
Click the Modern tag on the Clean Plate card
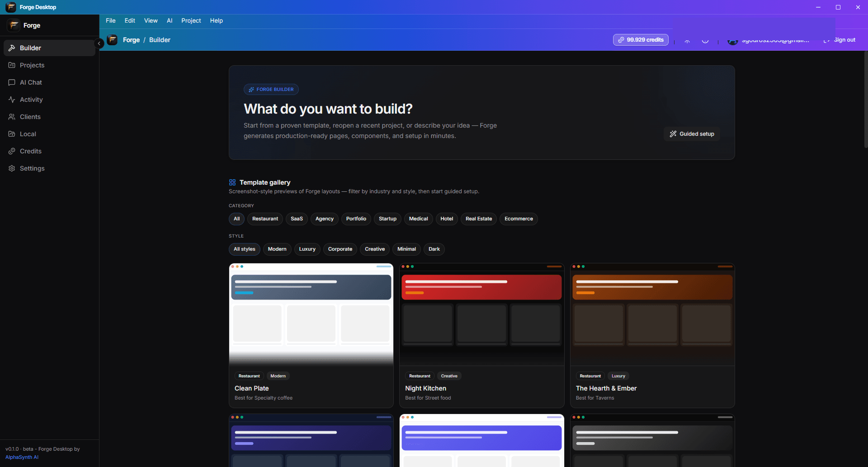tap(278, 376)
